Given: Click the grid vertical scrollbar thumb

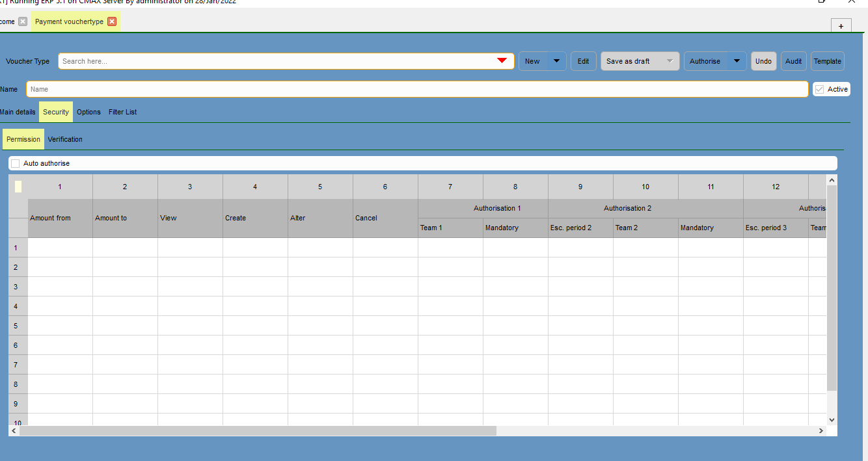Looking at the screenshot, I should click(832, 287).
